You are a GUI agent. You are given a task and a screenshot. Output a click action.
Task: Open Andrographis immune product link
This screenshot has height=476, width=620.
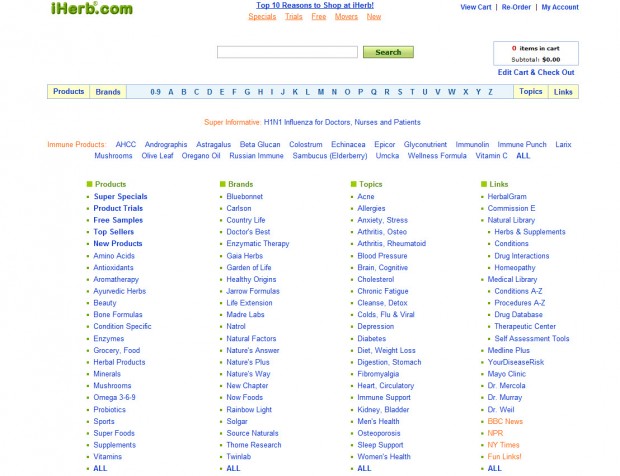166,144
